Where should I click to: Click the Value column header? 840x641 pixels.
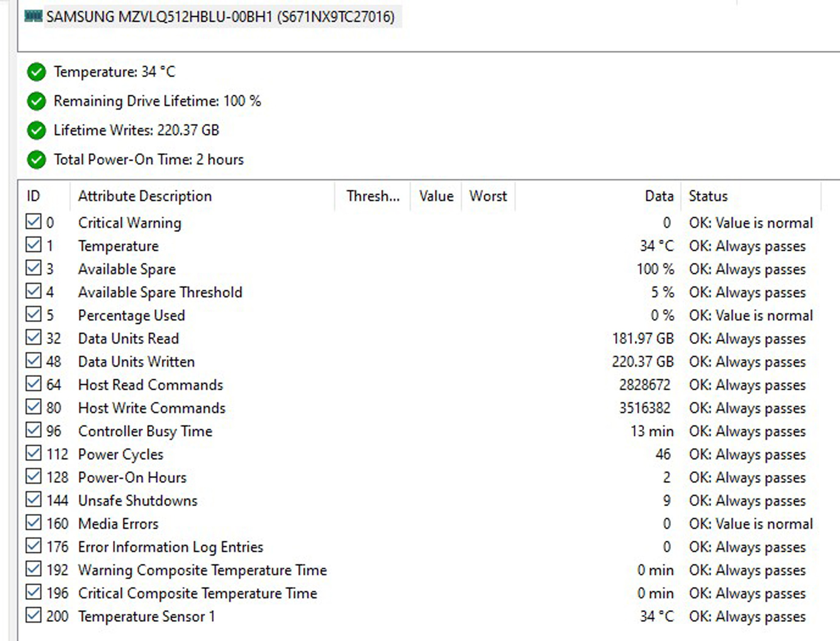(436, 196)
